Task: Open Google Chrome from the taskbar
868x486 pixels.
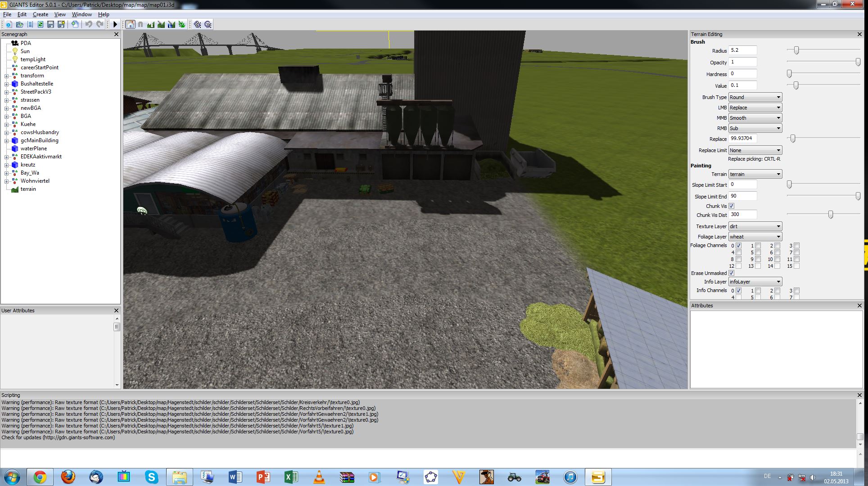Action: click(x=40, y=477)
